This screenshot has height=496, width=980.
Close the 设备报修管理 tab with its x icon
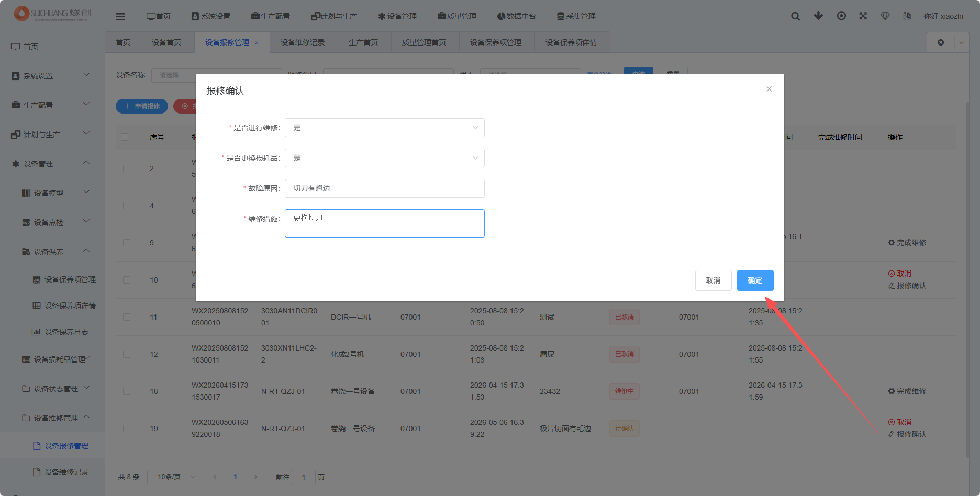click(257, 43)
